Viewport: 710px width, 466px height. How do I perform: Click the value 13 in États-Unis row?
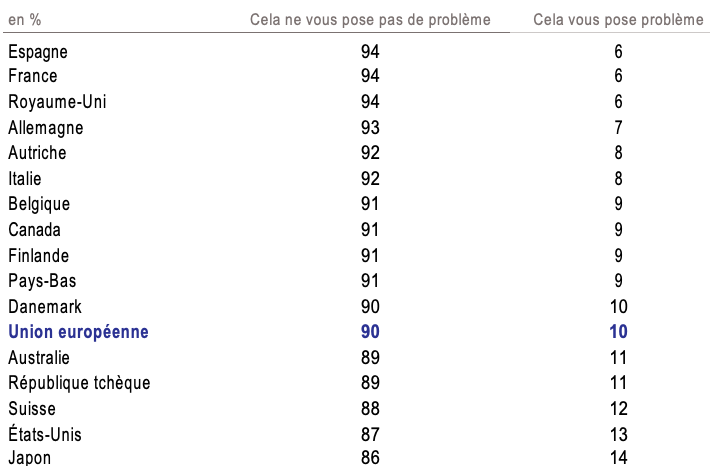tap(619, 434)
